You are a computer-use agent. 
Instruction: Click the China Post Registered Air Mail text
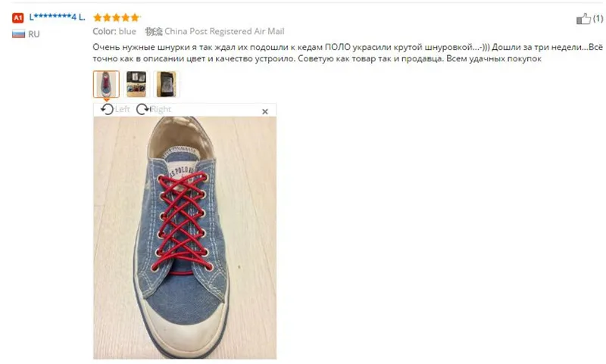pos(224,31)
